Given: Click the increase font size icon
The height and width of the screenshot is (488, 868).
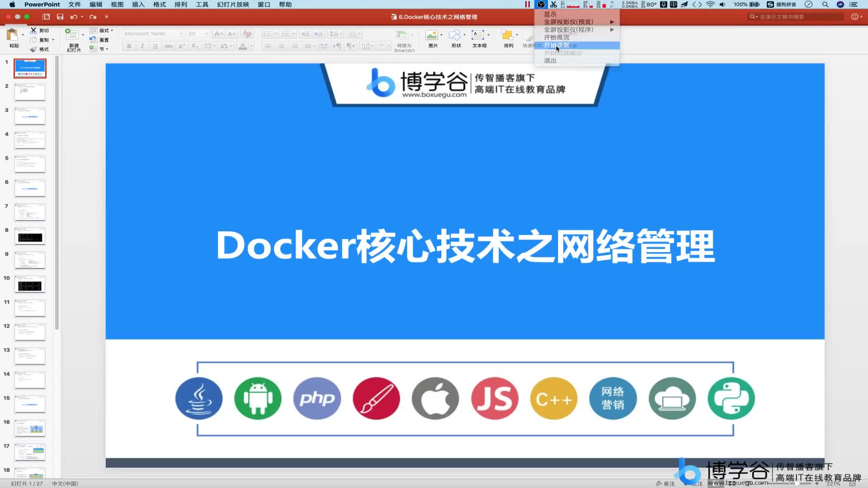Looking at the screenshot, I should point(218,34).
